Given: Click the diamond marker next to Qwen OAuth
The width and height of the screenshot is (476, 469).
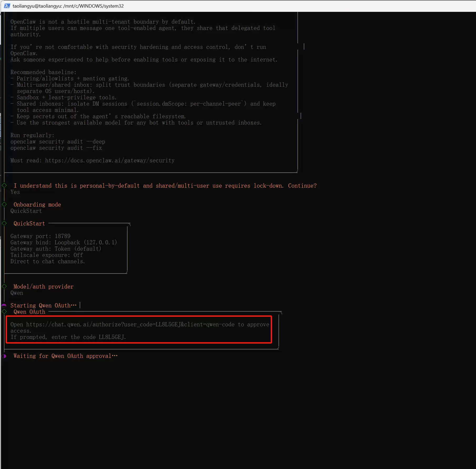Looking at the screenshot, I should click(x=4, y=312).
